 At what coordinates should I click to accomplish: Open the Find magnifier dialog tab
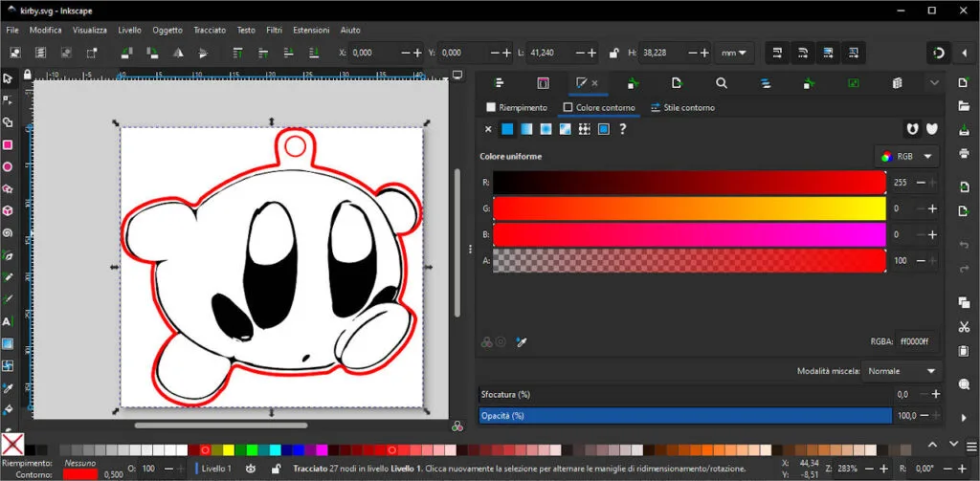pos(722,83)
